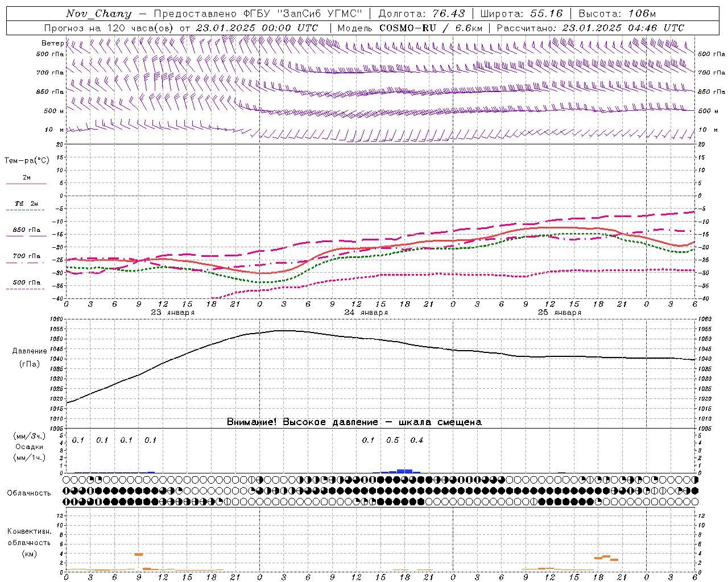Click the peak of the black pressure curve
This screenshot has height=582, width=728.
[284, 330]
